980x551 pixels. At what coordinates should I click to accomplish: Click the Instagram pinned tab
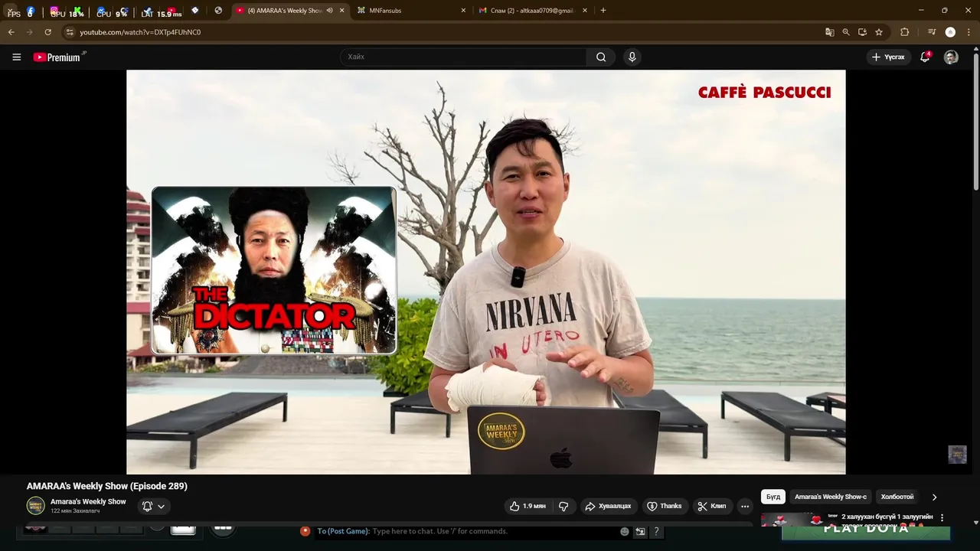pos(54,11)
